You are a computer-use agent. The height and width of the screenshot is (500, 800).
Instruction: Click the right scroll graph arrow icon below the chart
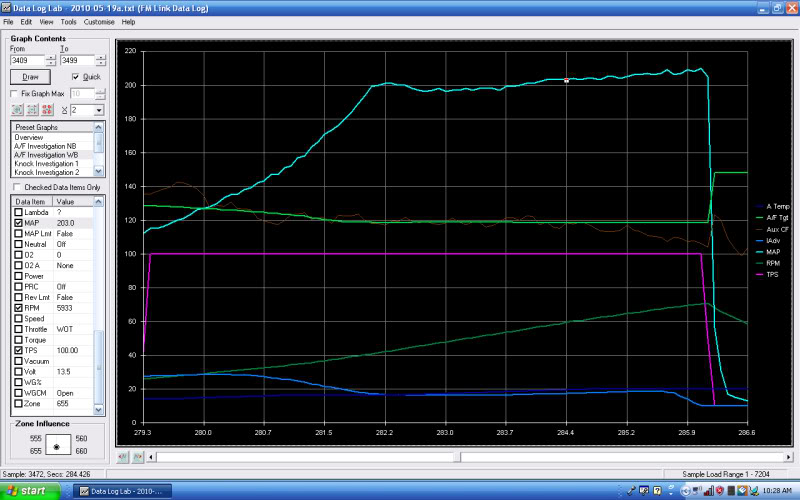(137, 457)
